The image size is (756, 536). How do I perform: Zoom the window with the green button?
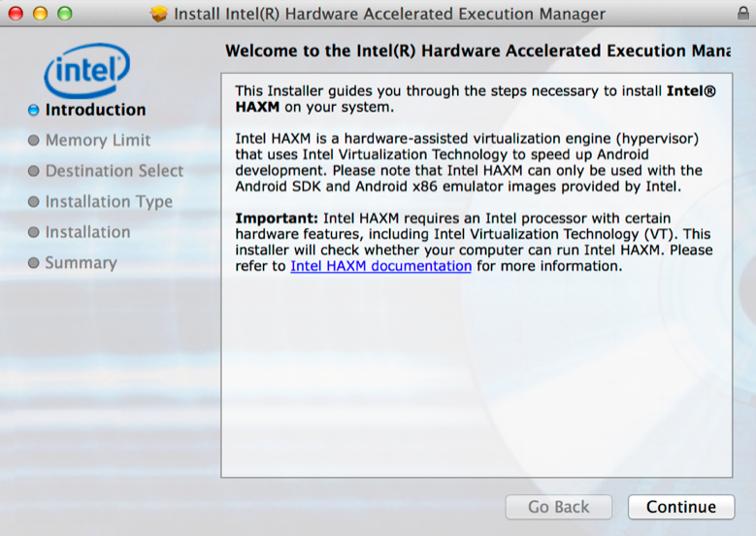(x=65, y=14)
